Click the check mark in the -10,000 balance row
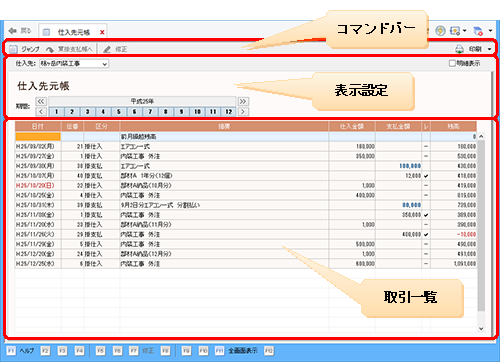500x362 pixels. [x=426, y=235]
